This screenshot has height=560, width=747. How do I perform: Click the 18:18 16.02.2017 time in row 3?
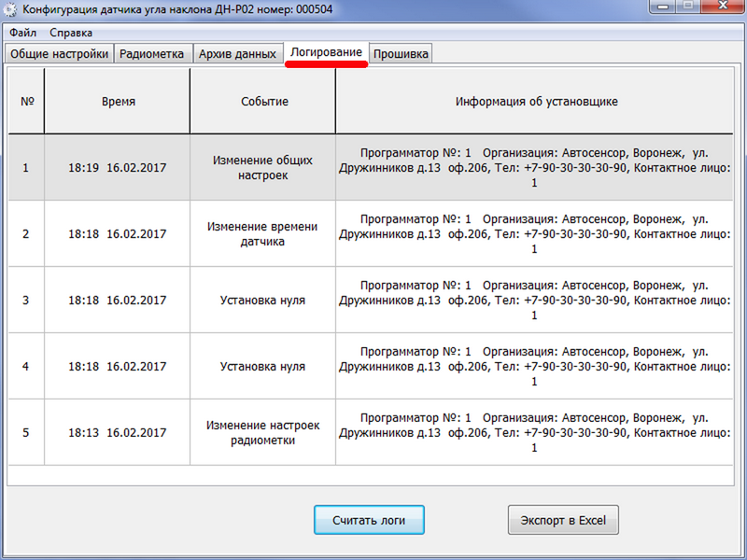(x=118, y=300)
